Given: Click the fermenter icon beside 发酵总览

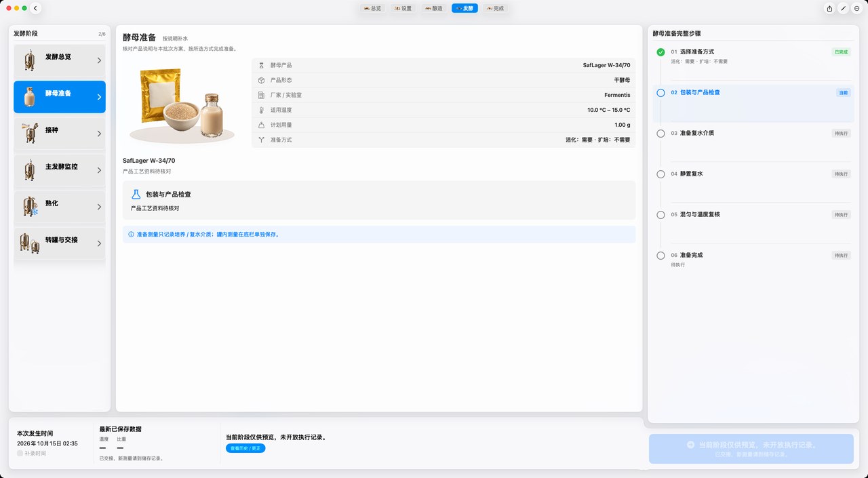Looking at the screenshot, I should [x=29, y=60].
